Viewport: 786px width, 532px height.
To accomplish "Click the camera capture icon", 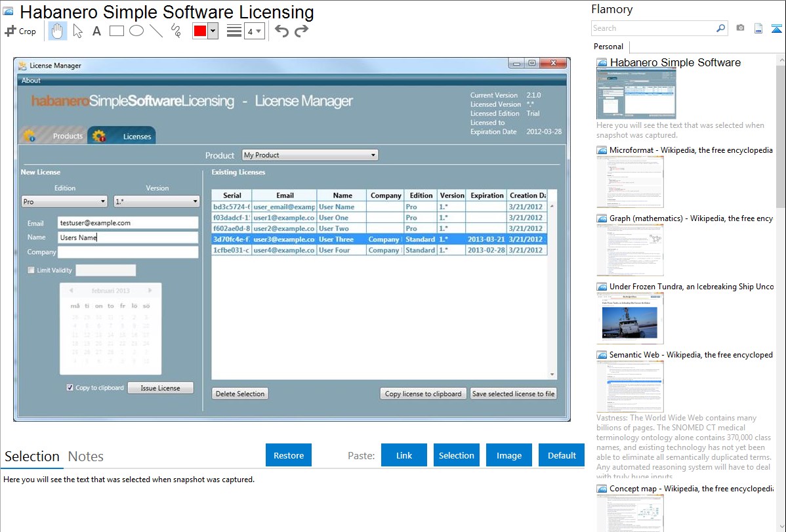I will pos(740,28).
